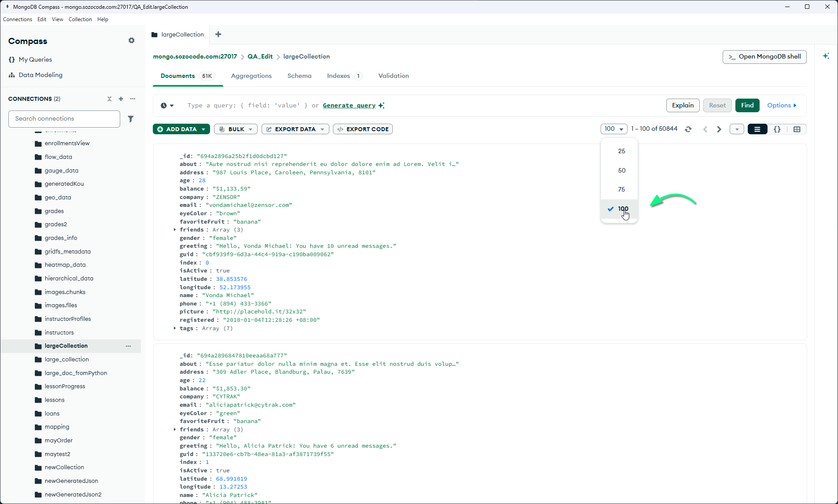
Task: Open the AI assistant sparkle icon
Action: tap(826, 56)
